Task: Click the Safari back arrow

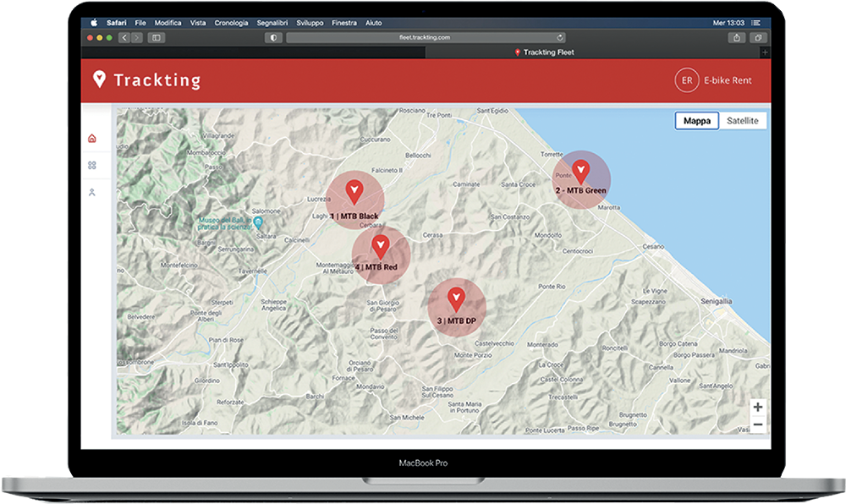Action: click(x=124, y=38)
